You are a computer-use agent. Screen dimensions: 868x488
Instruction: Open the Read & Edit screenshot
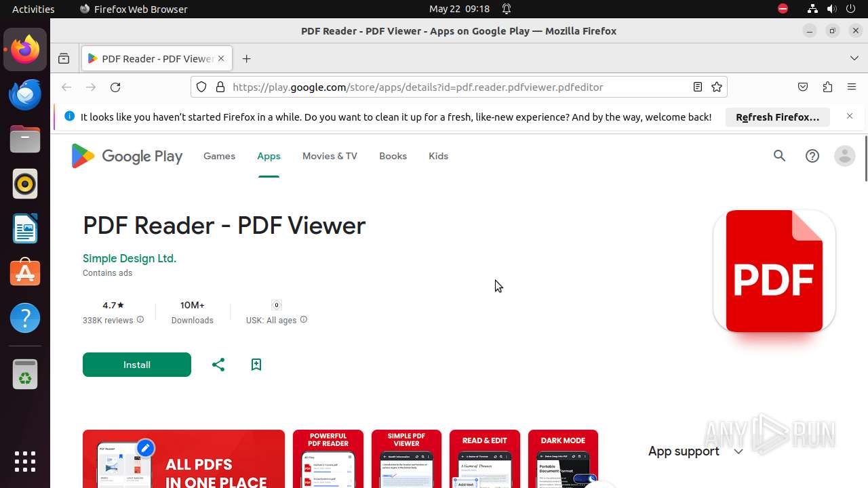485,459
